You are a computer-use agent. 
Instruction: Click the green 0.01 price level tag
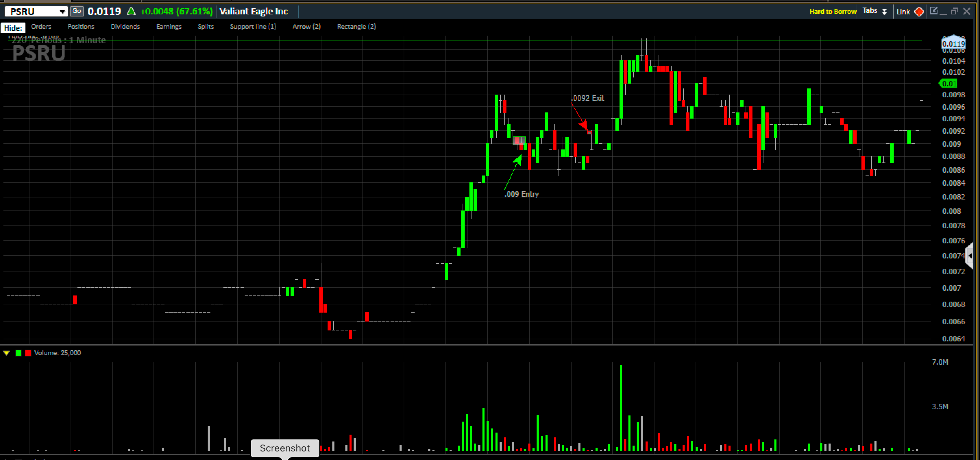pyautogui.click(x=949, y=83)
